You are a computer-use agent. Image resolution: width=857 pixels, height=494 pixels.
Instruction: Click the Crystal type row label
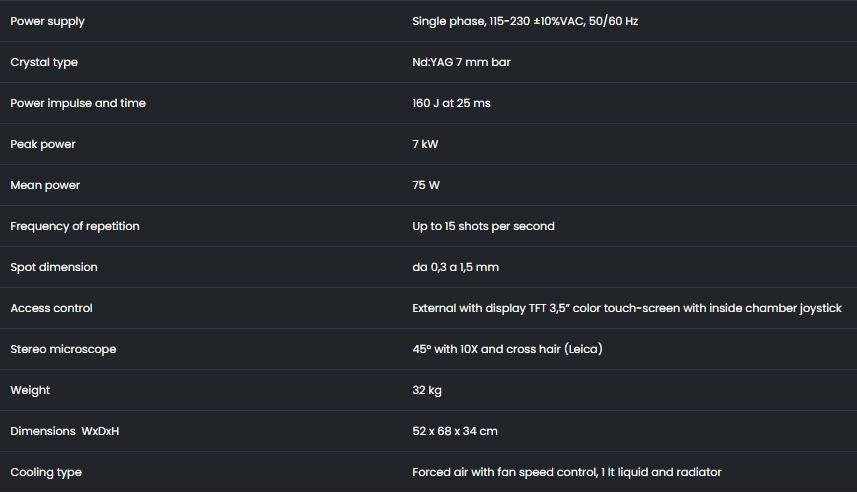coord(44,62)
